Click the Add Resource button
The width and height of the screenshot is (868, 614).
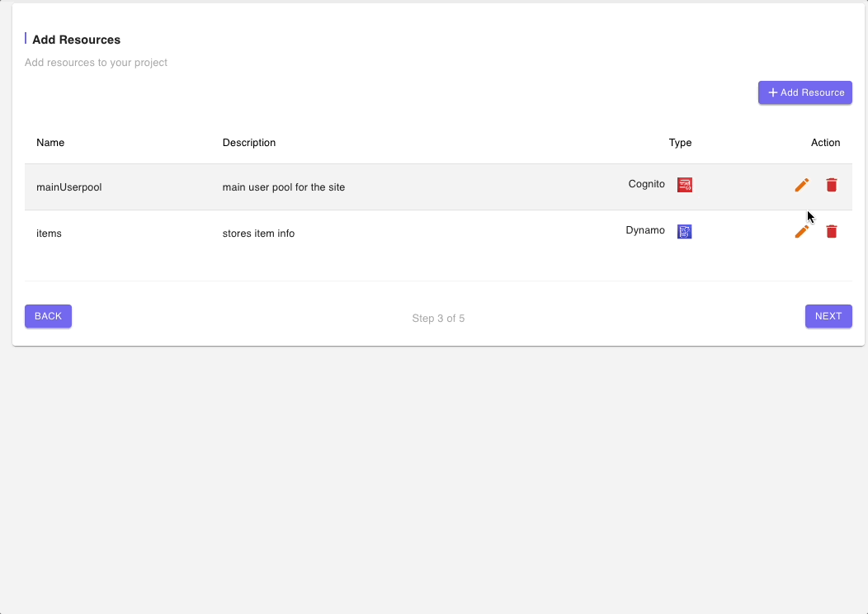click(805, 92)
